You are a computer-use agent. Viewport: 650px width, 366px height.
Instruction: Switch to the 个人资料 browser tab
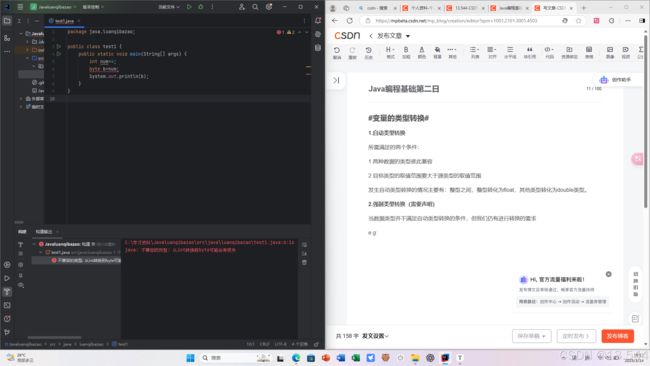coord(421,8)
